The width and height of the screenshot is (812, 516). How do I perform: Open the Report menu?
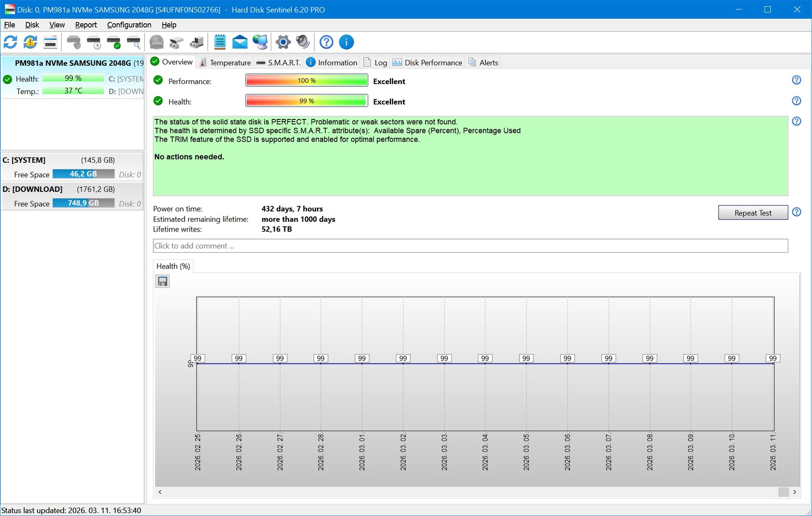coord(86,25)
